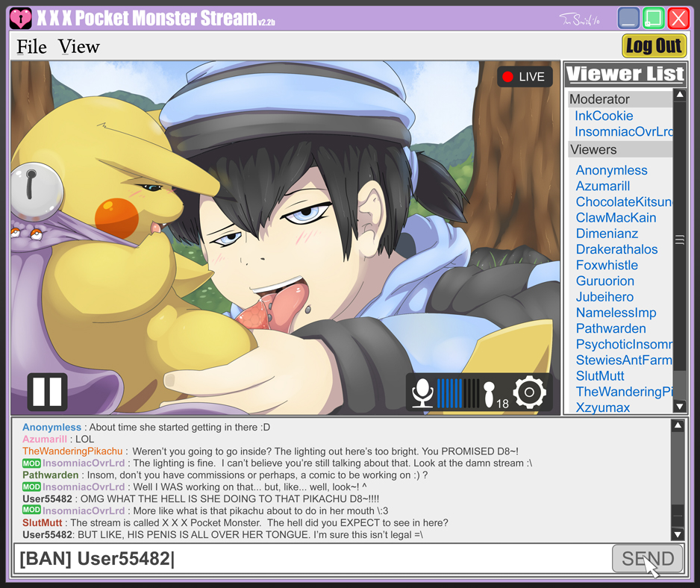Click the chat log scroll down arrow

pos(678,534)
